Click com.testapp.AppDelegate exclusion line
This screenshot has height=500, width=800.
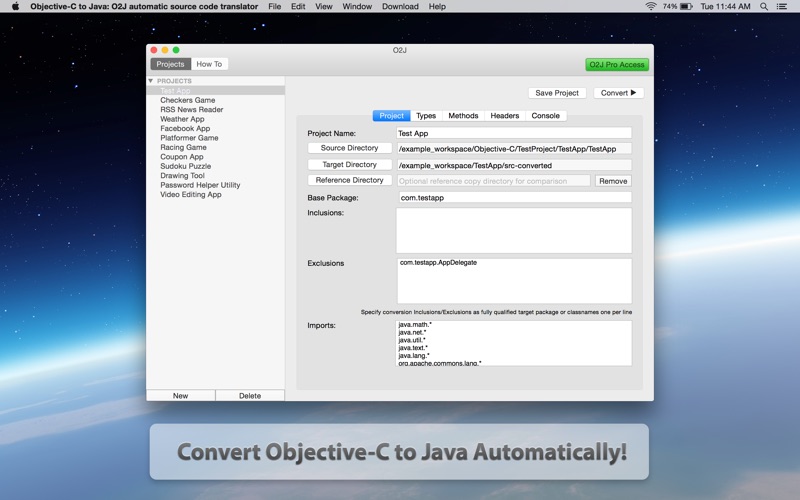(x=438, y=262)
